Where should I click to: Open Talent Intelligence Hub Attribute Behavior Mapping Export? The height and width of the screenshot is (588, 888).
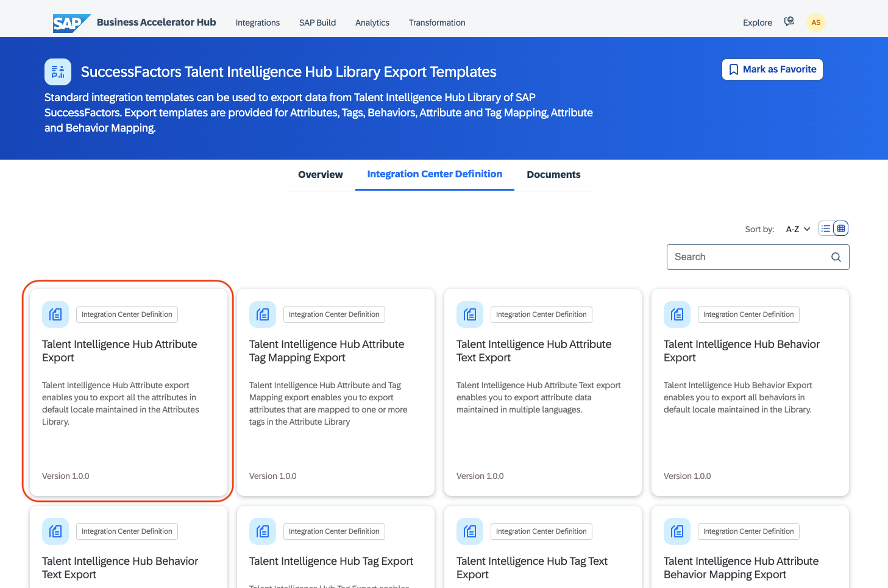pos(741,568)
